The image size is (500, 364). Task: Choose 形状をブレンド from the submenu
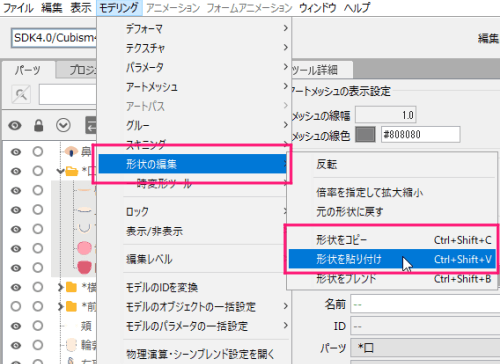tap(392, 278)
